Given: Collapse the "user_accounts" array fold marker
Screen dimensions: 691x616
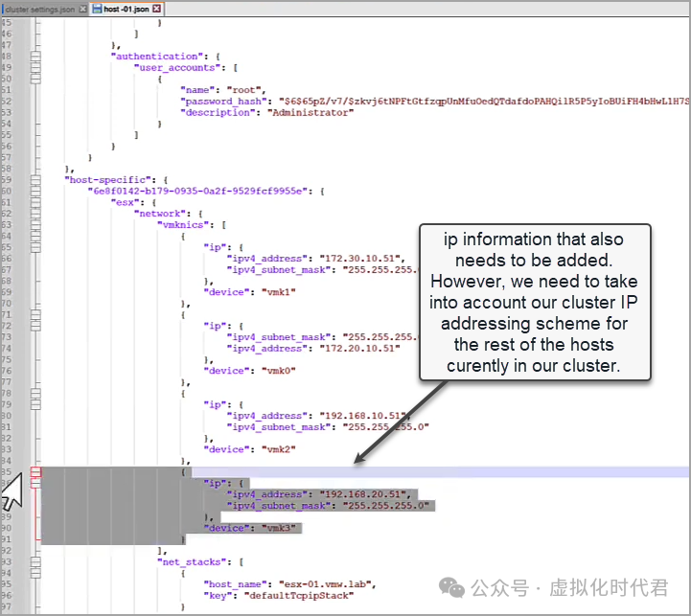Looking at the screenshot, I should [35, 67].
